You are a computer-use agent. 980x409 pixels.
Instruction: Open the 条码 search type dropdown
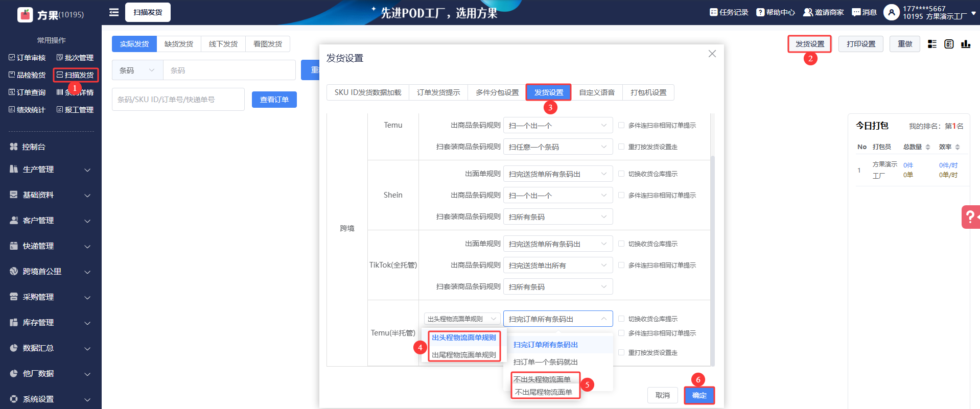(137, 70)
